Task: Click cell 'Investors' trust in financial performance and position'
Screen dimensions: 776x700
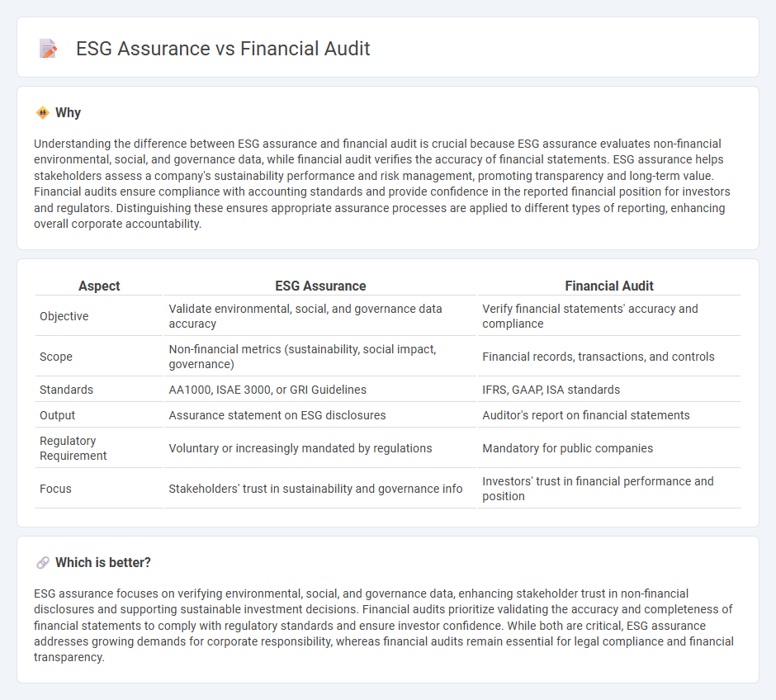Action: tap(609, 489)
